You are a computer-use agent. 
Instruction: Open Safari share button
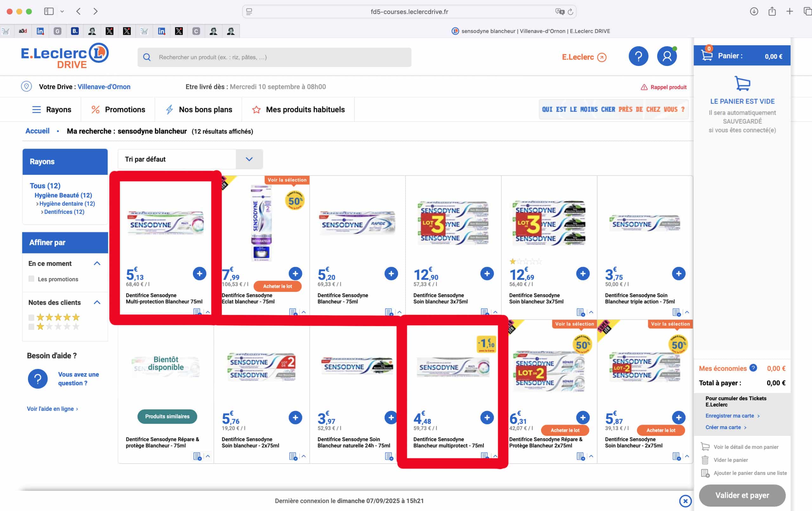[772, 11]
